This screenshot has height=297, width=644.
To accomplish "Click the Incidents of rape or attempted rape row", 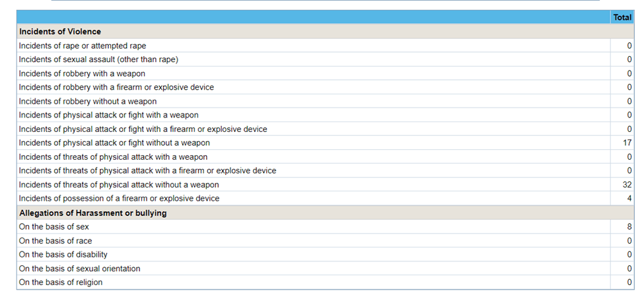I will pos(83,46).
